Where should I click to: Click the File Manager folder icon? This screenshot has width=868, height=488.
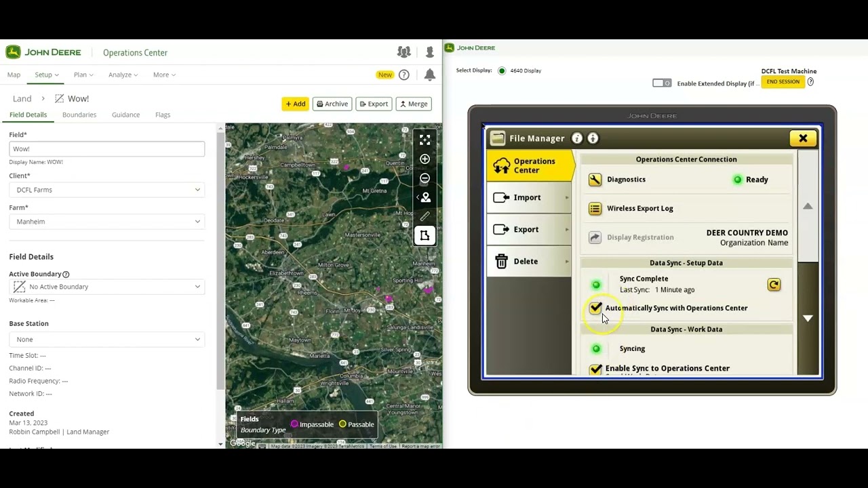pos(498,138)
